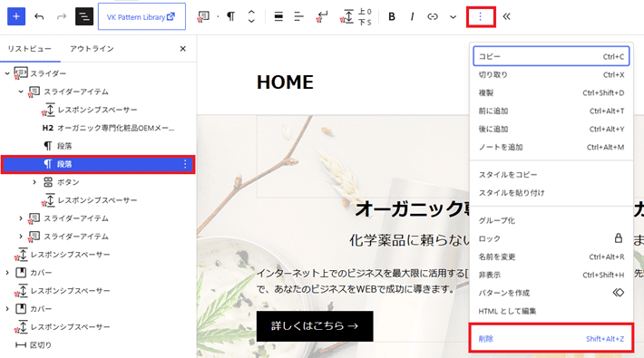
Task: Choose 非表示 from the options menu
Action: [551, 275]
